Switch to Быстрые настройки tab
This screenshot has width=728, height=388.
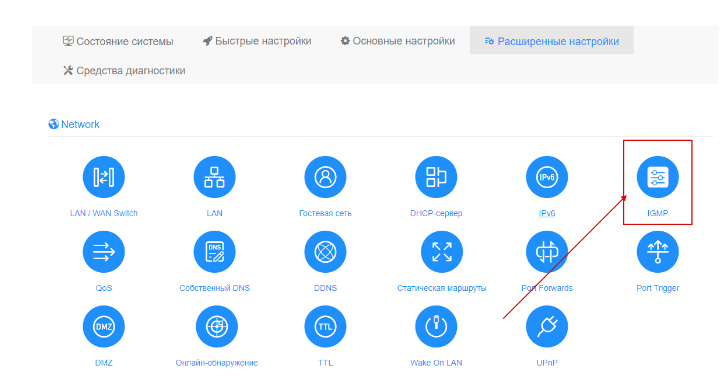(257, 41)
